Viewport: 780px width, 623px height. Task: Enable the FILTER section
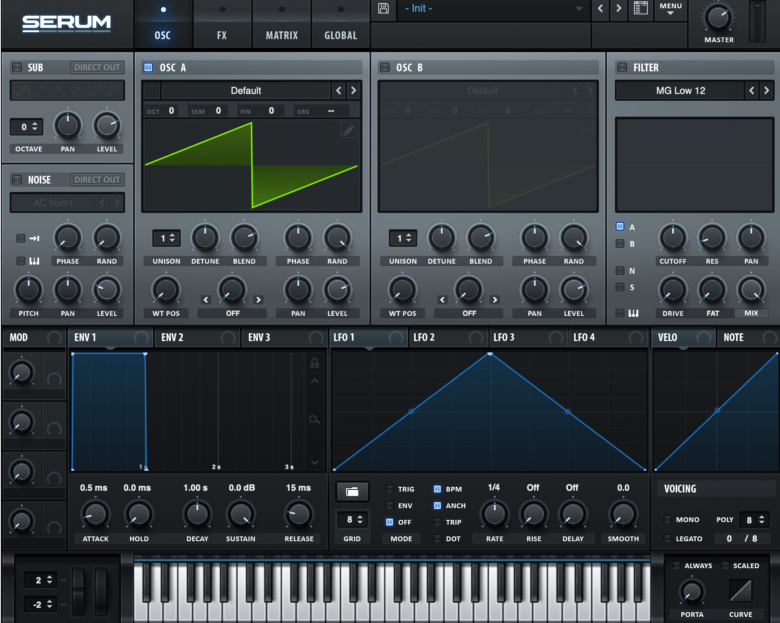pos(622,67)
